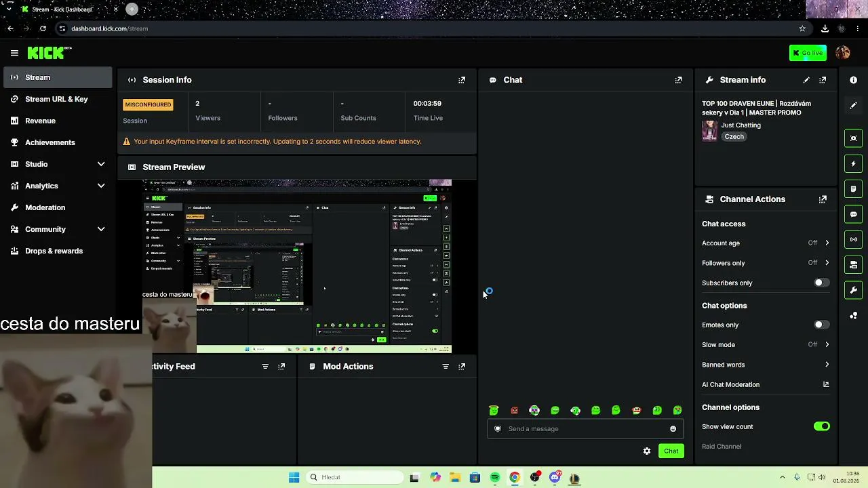Viewport: 868px width, 488px height.
Task: Pop out the Channel Actions panel
Action: point(823,199)
